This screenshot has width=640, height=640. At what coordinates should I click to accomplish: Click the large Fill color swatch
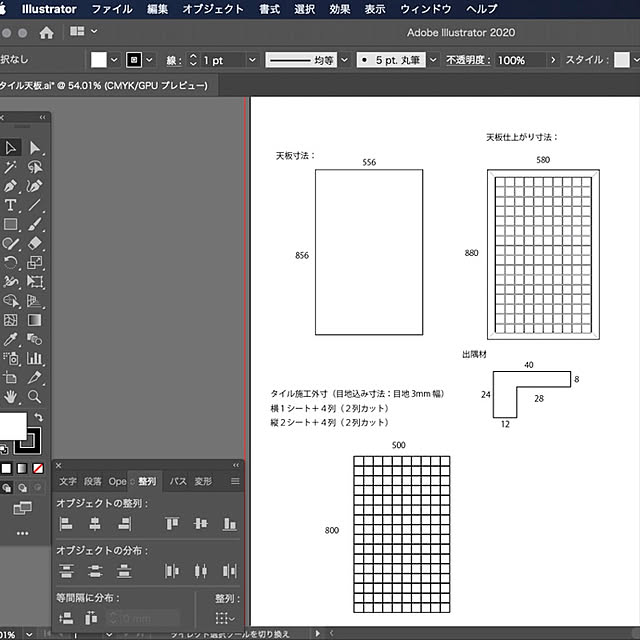13,426
